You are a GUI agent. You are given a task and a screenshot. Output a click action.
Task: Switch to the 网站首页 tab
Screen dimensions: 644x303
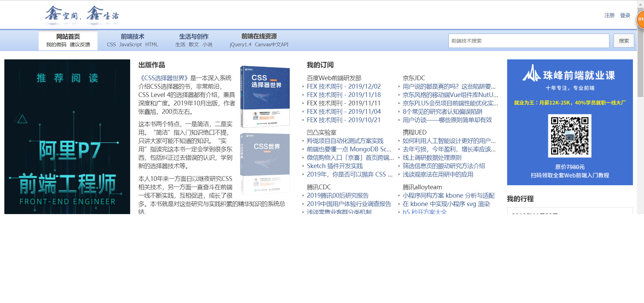pyautogui.click(x=67, y=36)
